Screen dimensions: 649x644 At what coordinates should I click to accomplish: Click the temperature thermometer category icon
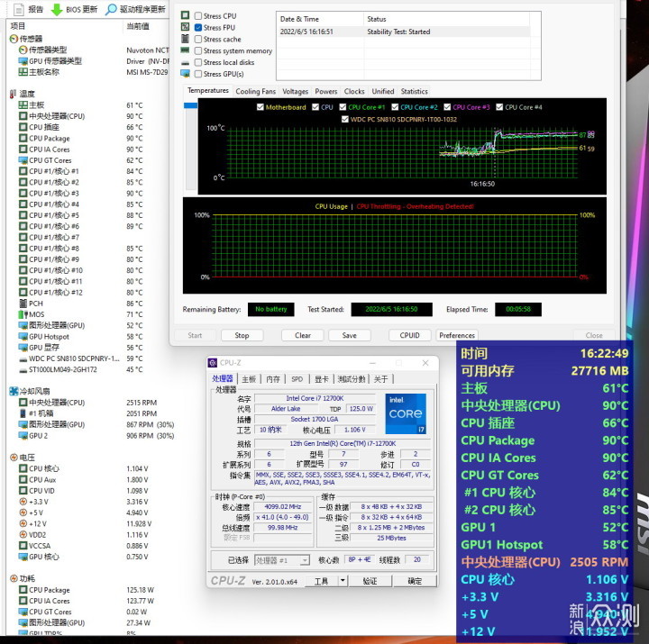click(13, 94)
